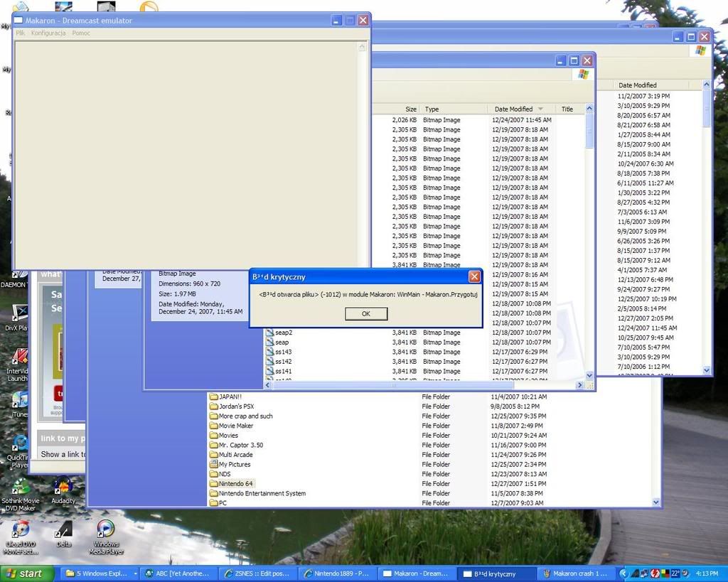Viewport: 728px width, 582px height.
Task: Click scroll-up arrow in the Makaron window
Action: [x=363, y=47]
